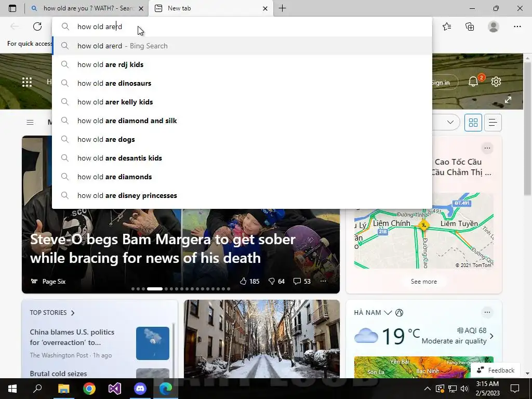Open 'China blames U.S. politics' story
Viewport: 532px width, 399px height.
(72, 337)
